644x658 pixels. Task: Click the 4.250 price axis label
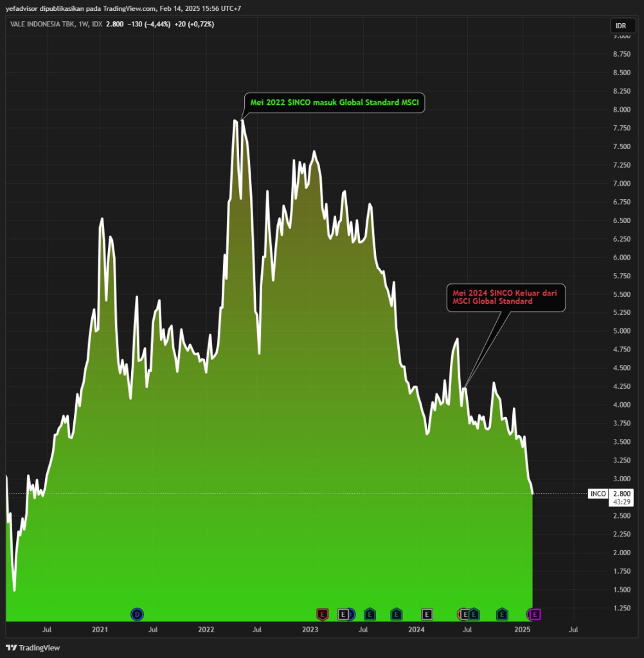tap(622, 386)
